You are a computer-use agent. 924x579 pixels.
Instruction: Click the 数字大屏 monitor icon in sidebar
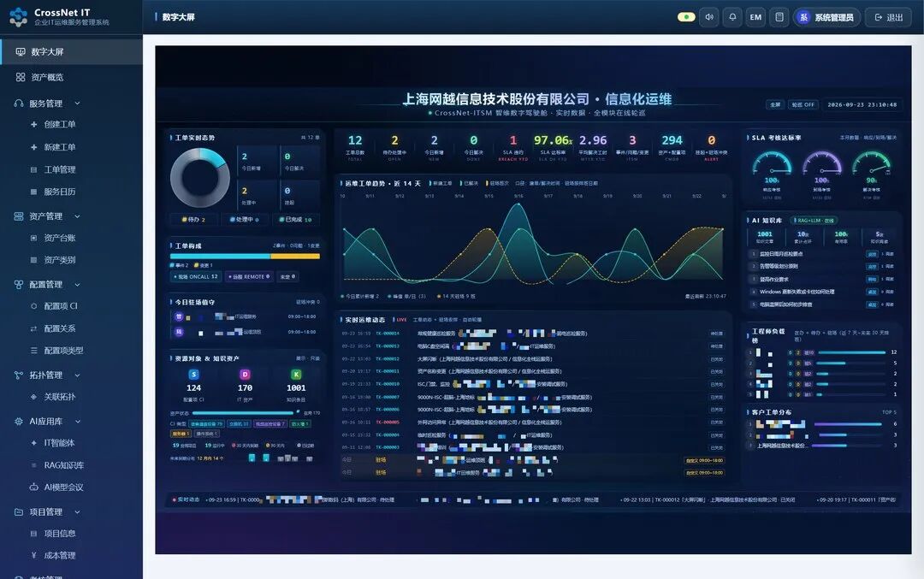(21, 52)
